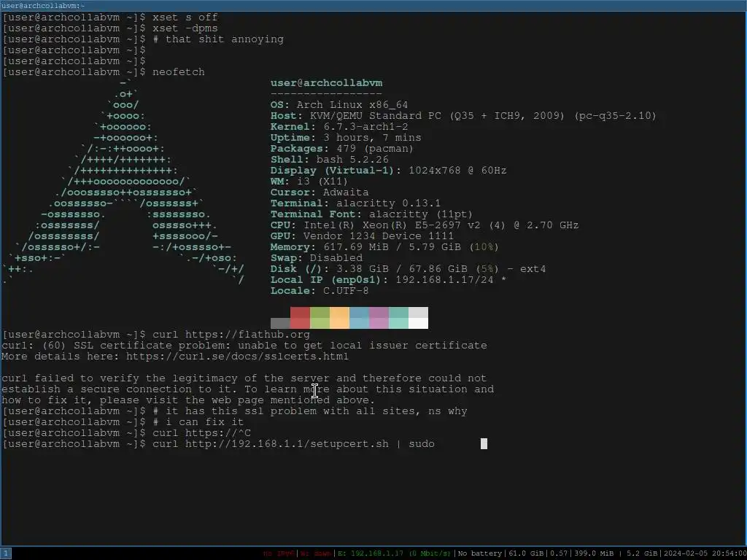Click the Arch Linux ASCII logo
The height and width of the screenshot is (560, 747).
[124, 182]
